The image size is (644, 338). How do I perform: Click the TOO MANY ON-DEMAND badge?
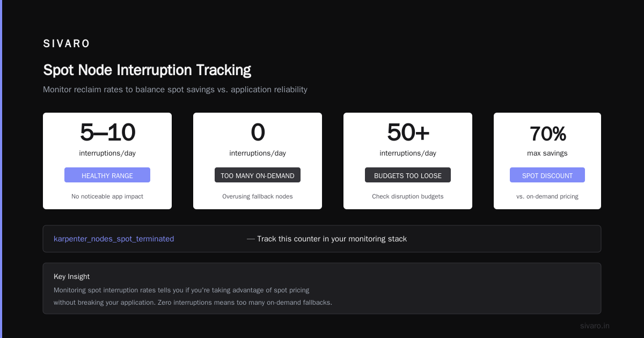pos(258,175)
